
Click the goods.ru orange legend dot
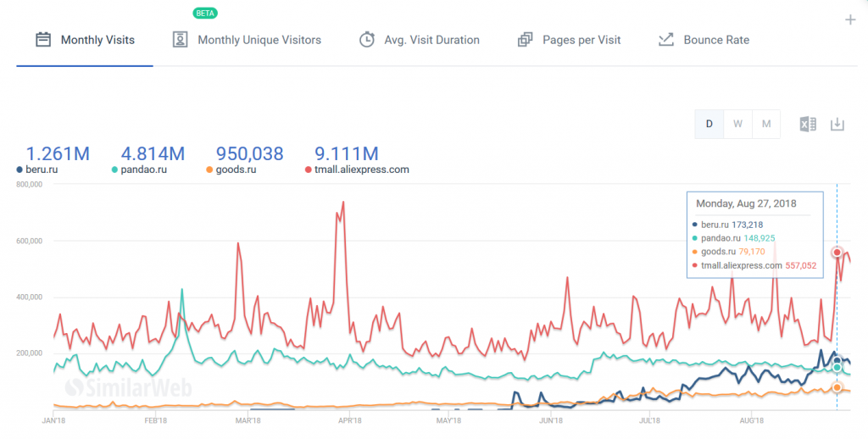[209, 170]
